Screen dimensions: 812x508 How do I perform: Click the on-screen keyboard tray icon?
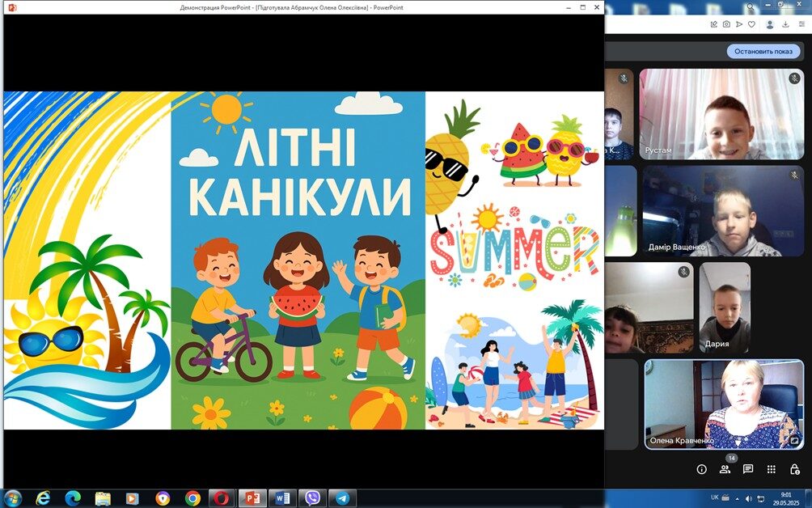pos(725,498)
